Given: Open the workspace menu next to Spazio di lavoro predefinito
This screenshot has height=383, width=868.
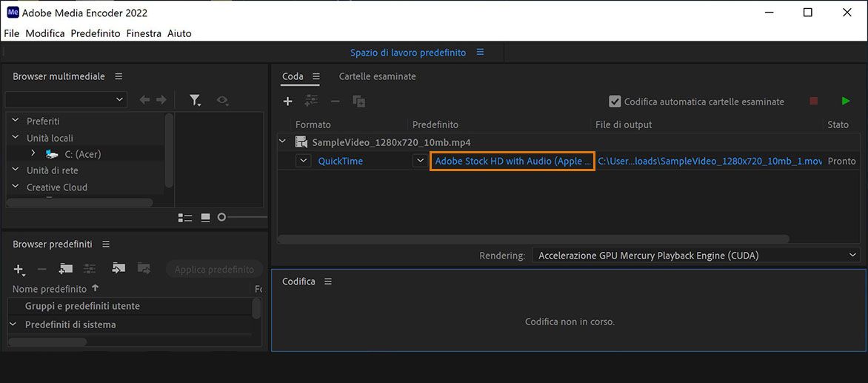Looking at the screenshot, I should point(480,52).
